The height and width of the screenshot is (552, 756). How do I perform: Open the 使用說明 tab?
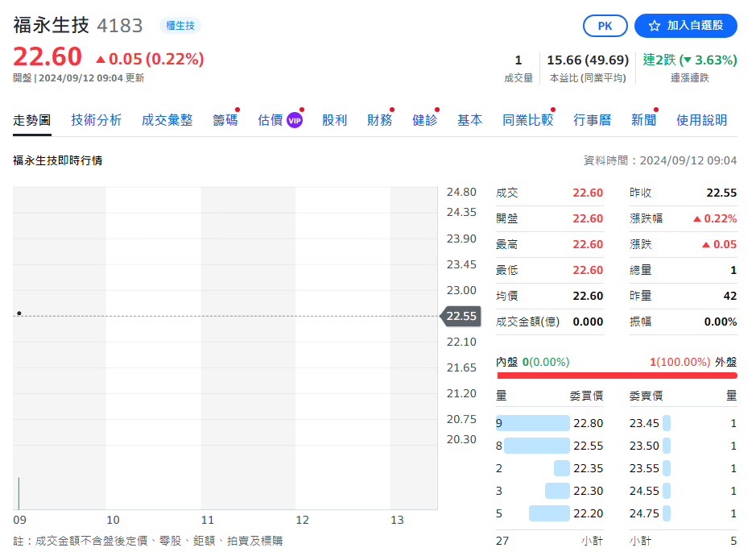click(701, 120)
